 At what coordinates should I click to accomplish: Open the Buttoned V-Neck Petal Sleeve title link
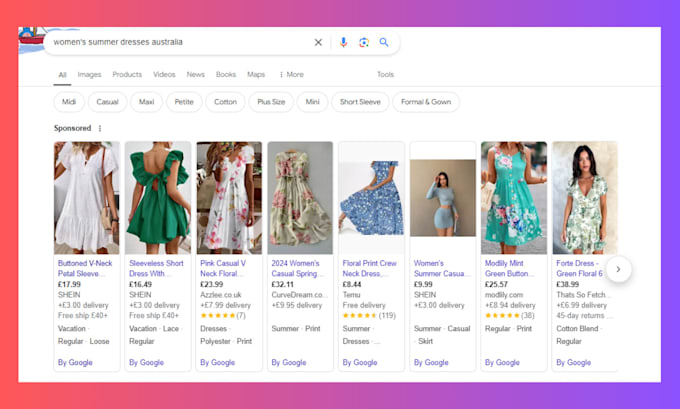(x=85, y=268)
